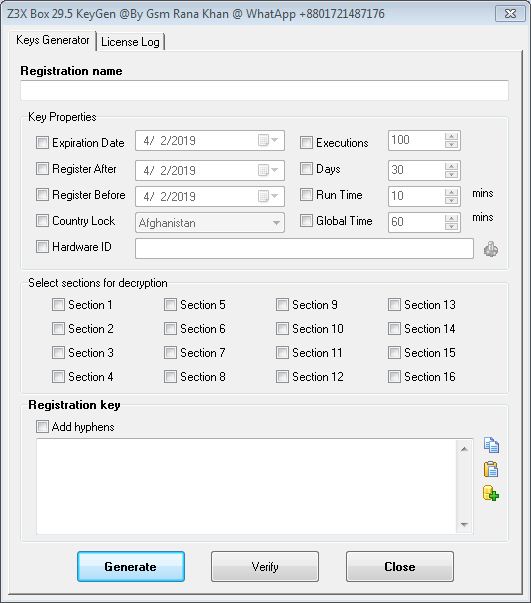The height and width of the screenshot is (603, 531).
Task: Mark Section 14 checkbox
Action: 394,329
